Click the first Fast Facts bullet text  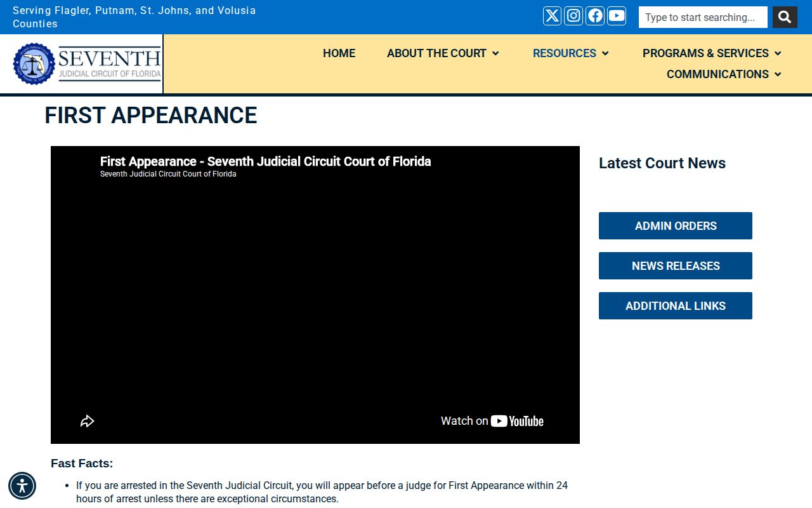[x=322, y=492]
